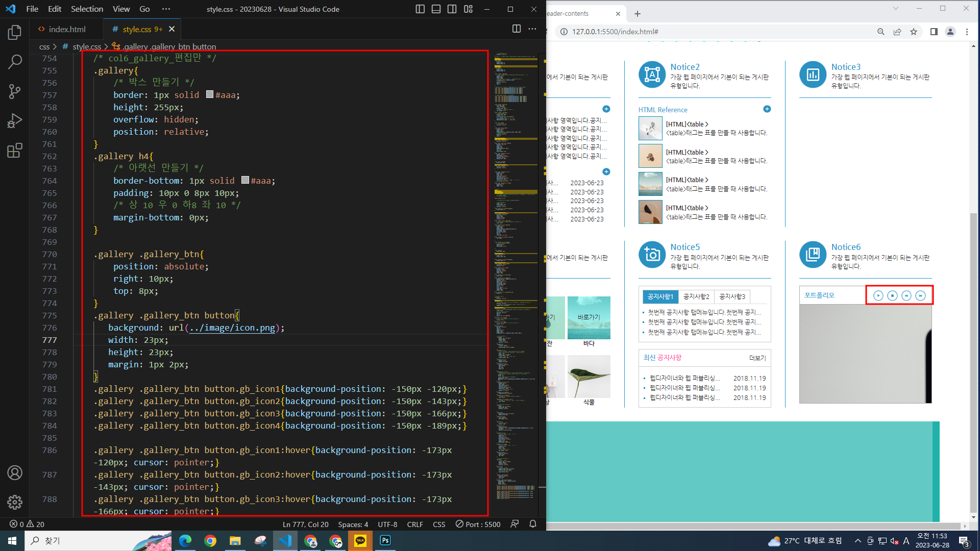Toggle the Secondary Side Bar layout button
980x551 pixels.
click(x=452, y=9)
